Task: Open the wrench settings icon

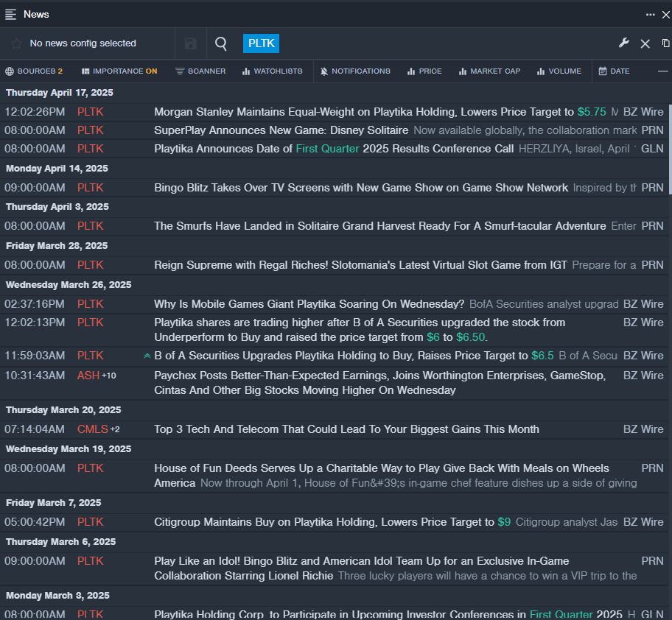Action: pyautogui.click(x=623, y=43)
